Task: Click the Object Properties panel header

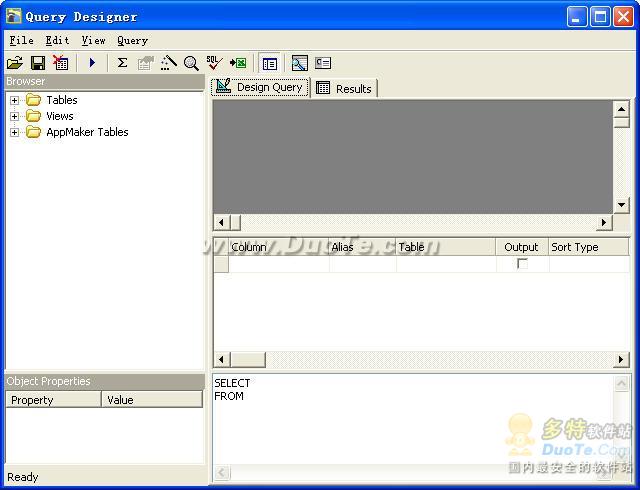Action: [104, 381]
